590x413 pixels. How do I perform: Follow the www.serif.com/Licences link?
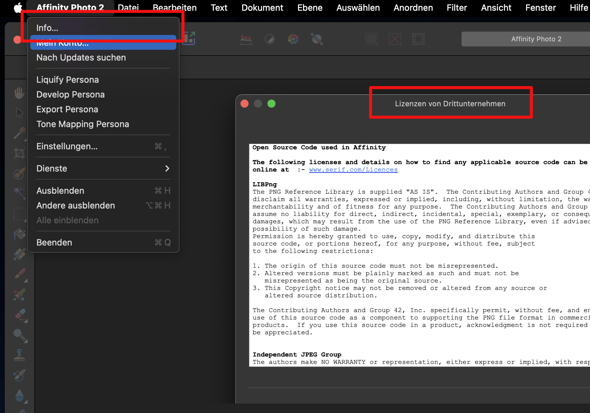(353, 170)
